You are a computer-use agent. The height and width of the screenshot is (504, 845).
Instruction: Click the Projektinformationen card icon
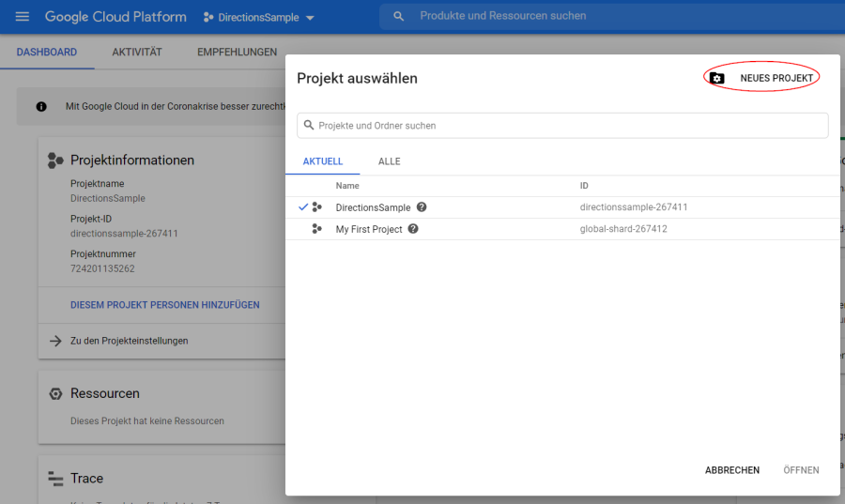point(55,160)
